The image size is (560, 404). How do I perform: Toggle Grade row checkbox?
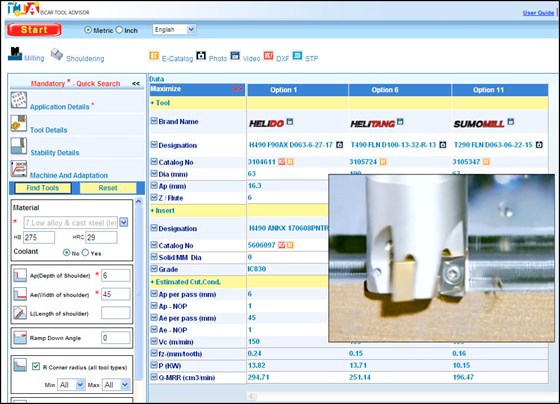154,269
